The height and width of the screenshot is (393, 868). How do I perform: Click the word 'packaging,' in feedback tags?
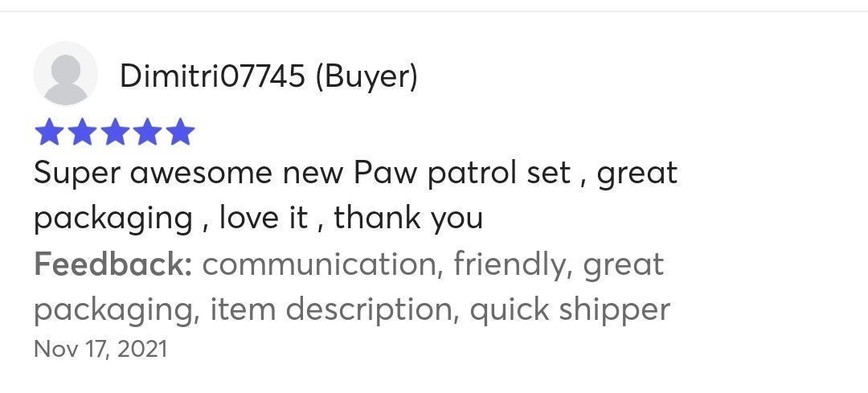(x=117, y=310)
